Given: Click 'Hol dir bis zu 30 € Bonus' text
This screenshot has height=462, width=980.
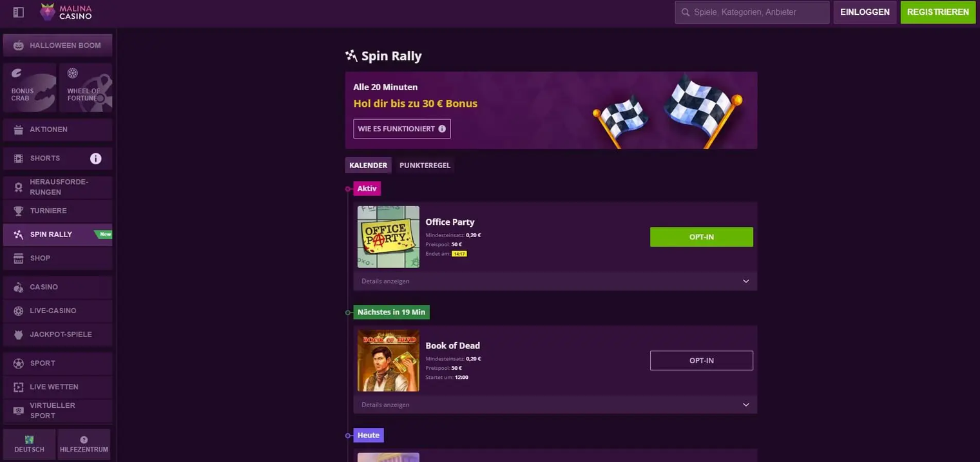Looking at the screenshot, I should tap(416, 104).
